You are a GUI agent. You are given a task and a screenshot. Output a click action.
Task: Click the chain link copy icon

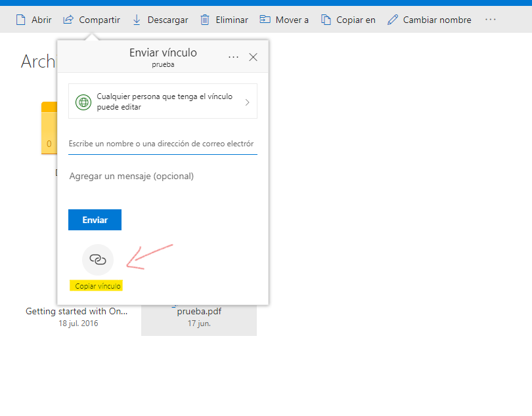click(x=98, y=260)
